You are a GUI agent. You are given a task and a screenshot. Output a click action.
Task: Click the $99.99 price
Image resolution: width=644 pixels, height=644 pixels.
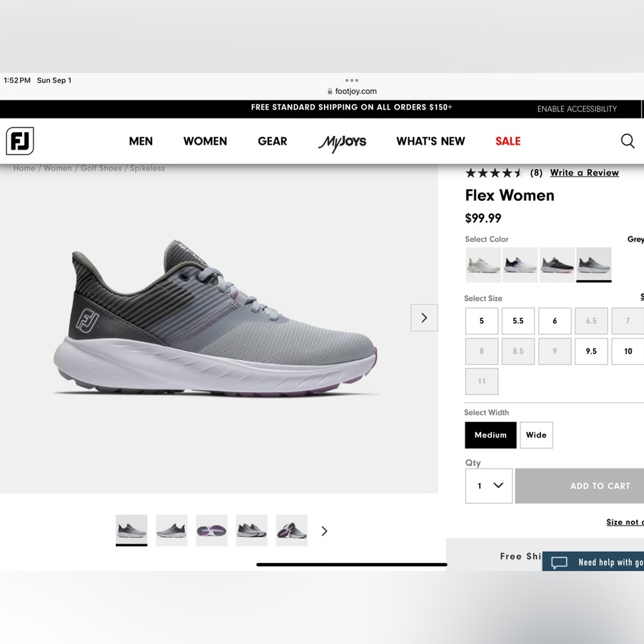(483, 218)
